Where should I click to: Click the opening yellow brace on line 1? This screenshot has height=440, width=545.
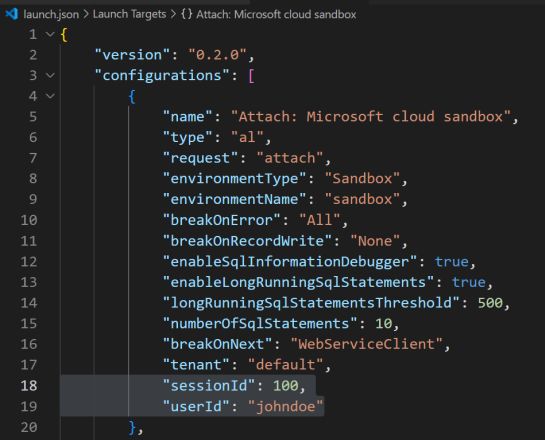(64, 35)
